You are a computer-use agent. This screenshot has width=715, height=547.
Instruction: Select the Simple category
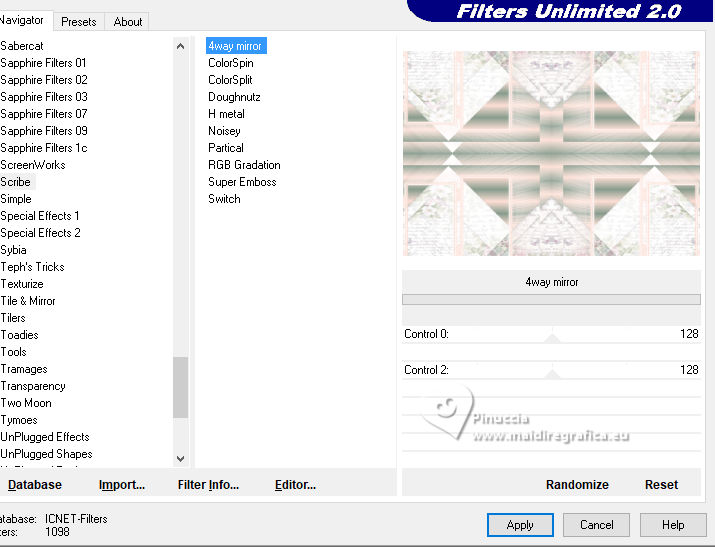point(16,199)
